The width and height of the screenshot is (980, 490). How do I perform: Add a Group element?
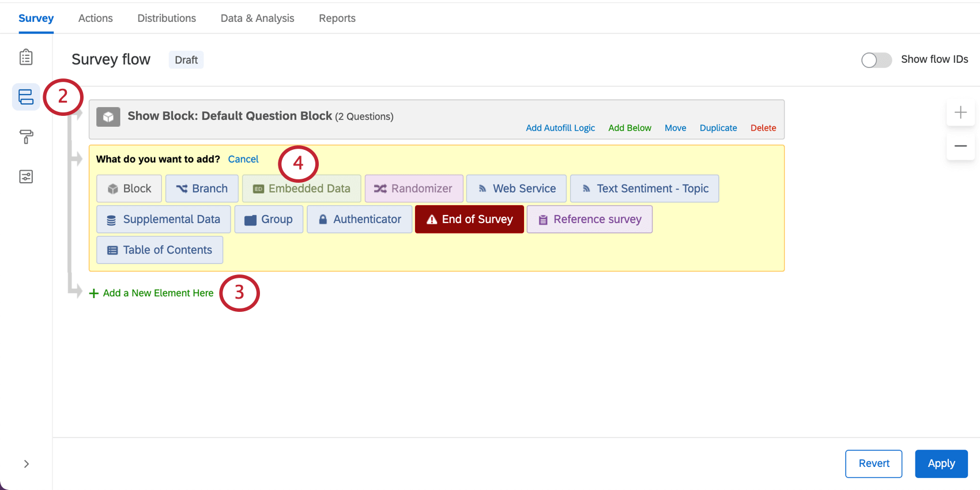click(x=269, y=219)
